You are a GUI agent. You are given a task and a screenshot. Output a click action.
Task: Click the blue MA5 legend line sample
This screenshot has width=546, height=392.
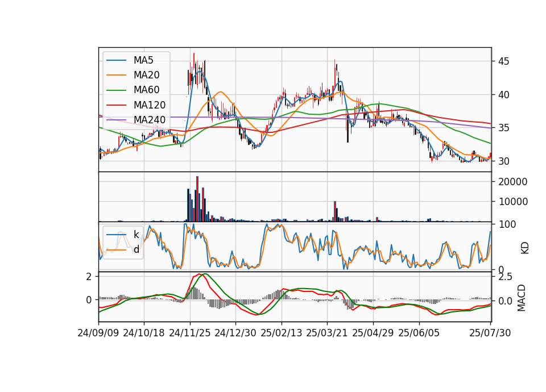tap(116, 60)
